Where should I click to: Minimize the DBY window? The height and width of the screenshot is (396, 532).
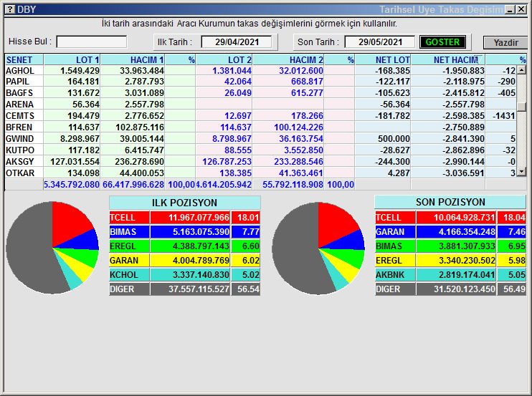[x=509, y=9]
